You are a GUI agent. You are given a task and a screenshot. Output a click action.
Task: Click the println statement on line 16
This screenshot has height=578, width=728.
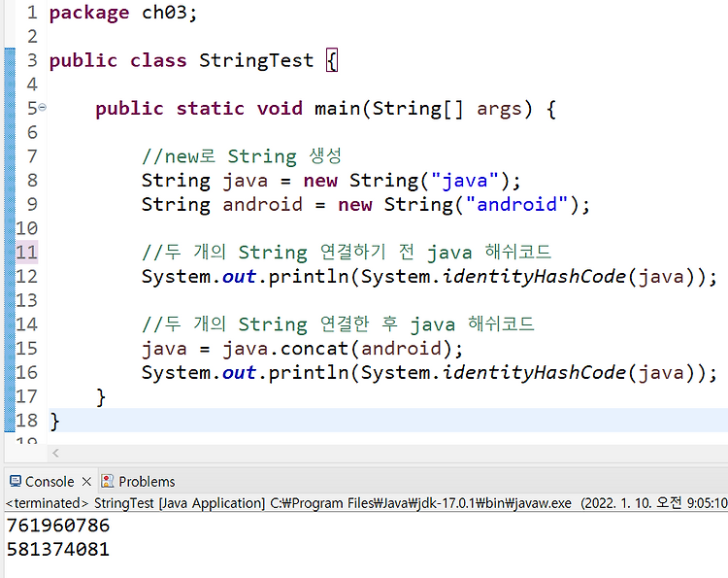coord(429,373)
